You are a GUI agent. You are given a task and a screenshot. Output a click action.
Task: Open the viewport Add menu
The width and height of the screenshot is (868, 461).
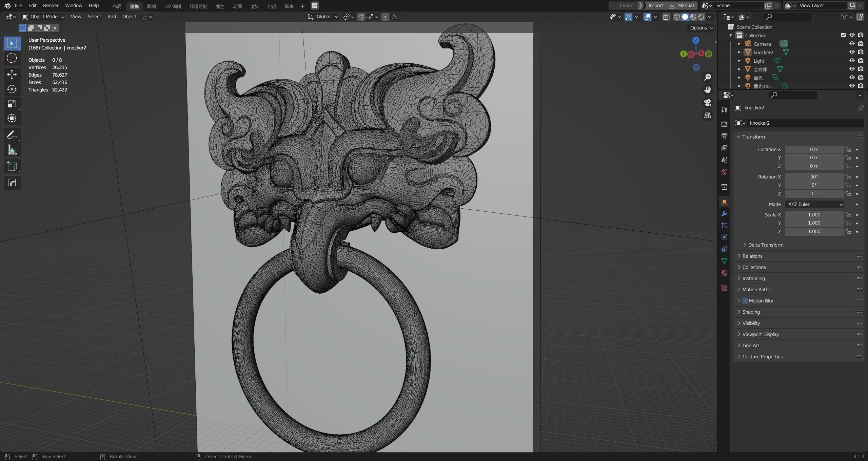pyautogui.click(x=112, y=17)
